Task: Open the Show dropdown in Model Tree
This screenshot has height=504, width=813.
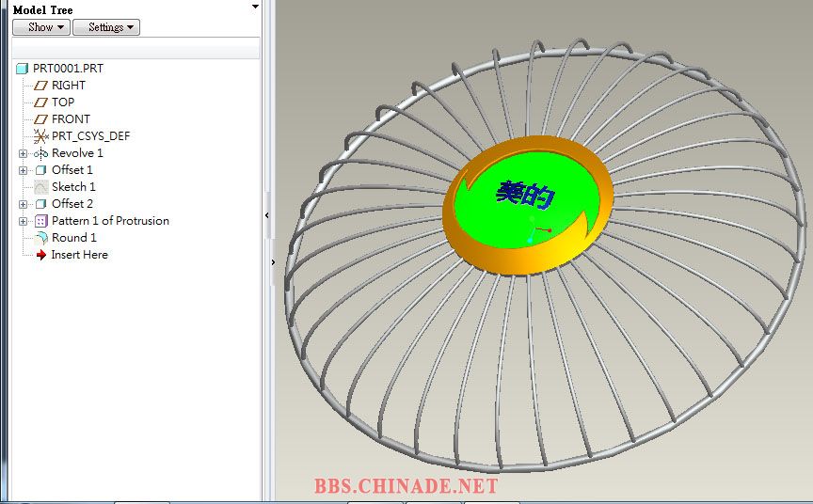Action: pyautogui.click(x=41, y=27)
